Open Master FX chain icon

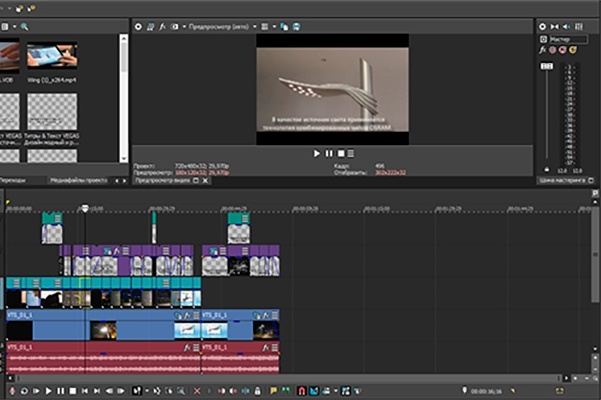[542, 50]
